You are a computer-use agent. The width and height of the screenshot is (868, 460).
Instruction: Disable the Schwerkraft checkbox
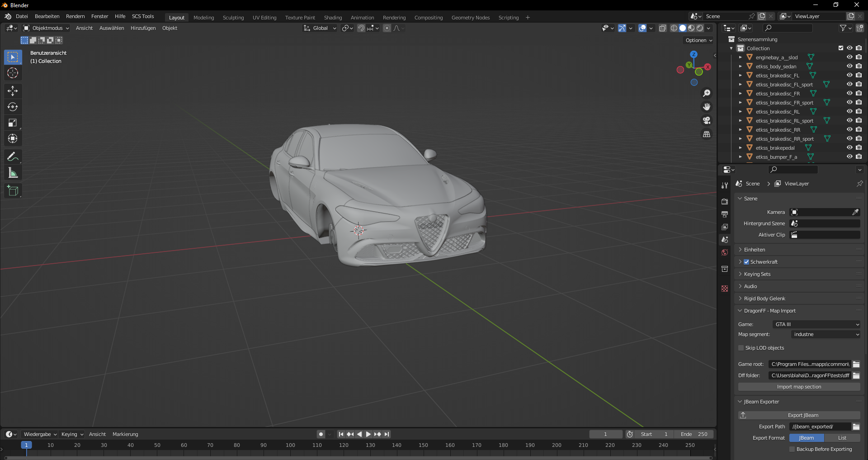pos(746,262)
